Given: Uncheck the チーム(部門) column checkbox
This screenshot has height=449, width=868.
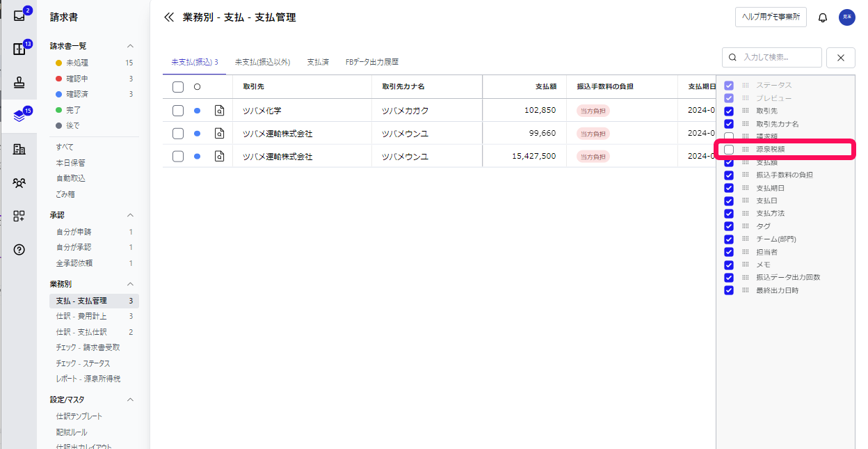Looking at the screenshot, I should pyautogui.click(x=729, y=239).
